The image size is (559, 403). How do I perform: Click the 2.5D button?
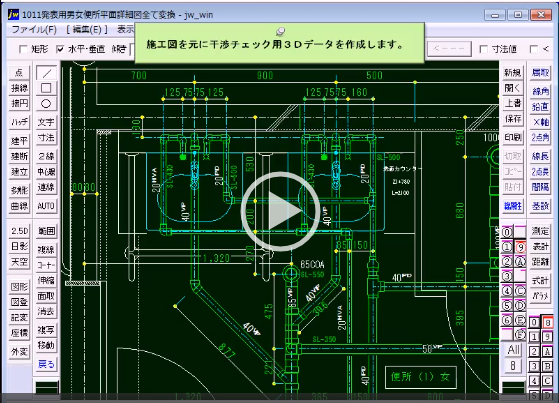click(x=19, y=231)
